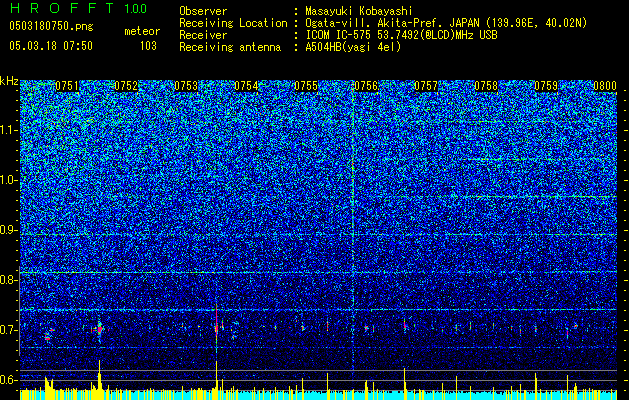Image resolution: width=629 pixels, height=400 pixels.
Task: Select the filename 0503180750.png
Action: 51,26
